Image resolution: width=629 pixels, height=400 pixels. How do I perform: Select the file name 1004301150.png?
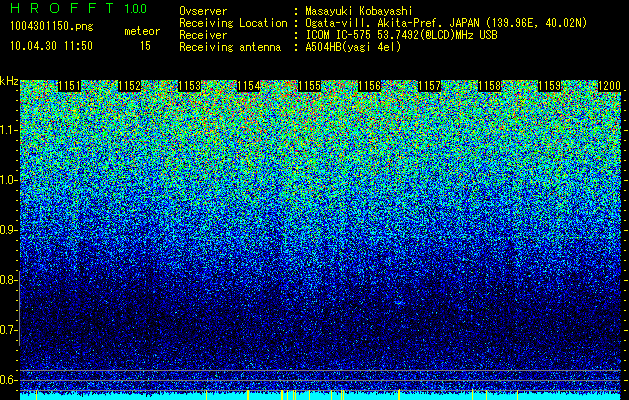pyautogui.click(x=52, y=27)
